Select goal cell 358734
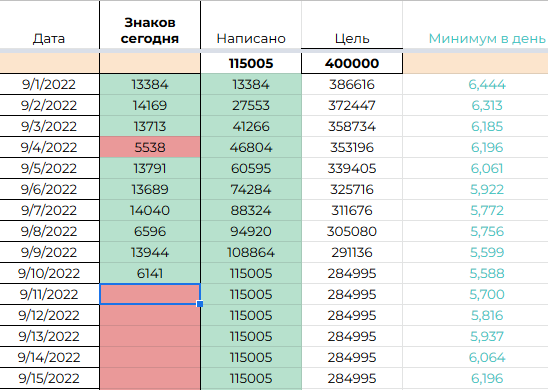548x390 pixels. (352, 126)
